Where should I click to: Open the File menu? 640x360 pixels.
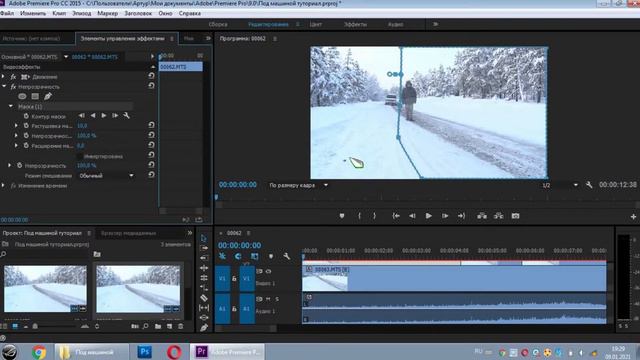click(x=7, y=13)
